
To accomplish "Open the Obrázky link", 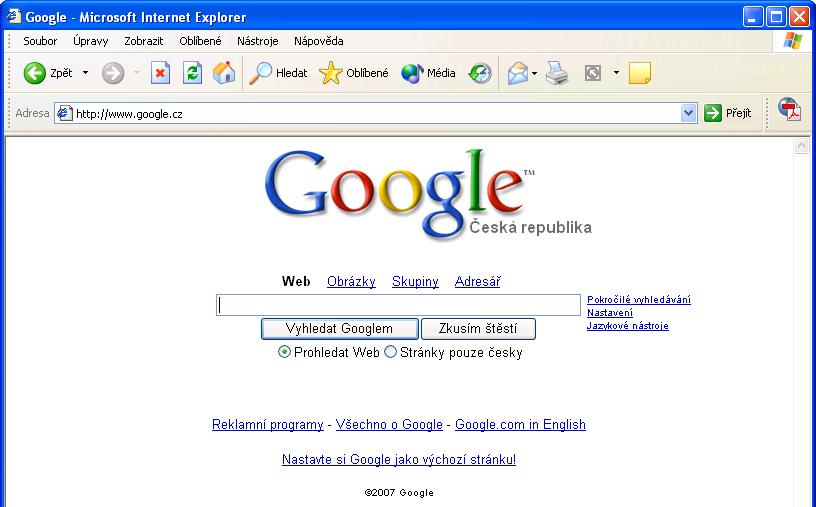I will (x=351, y=282).
